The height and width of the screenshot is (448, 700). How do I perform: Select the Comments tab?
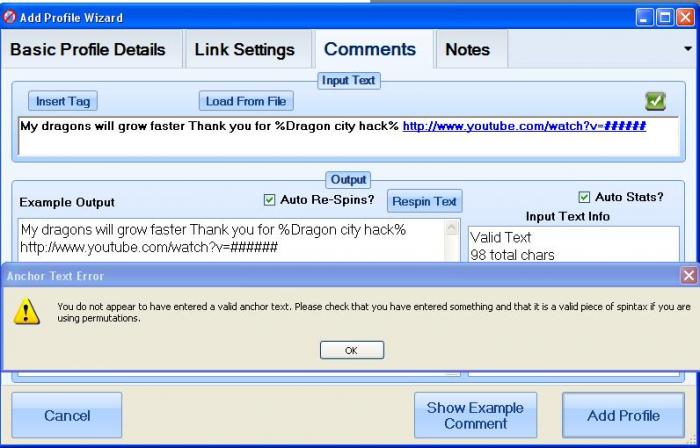click(370, 49)
